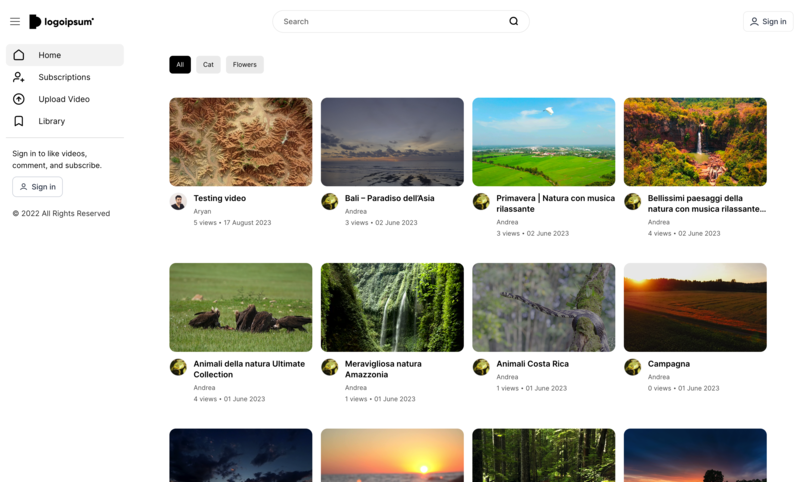
Task: Filter videos by Cat category
Action: point(208,65)
